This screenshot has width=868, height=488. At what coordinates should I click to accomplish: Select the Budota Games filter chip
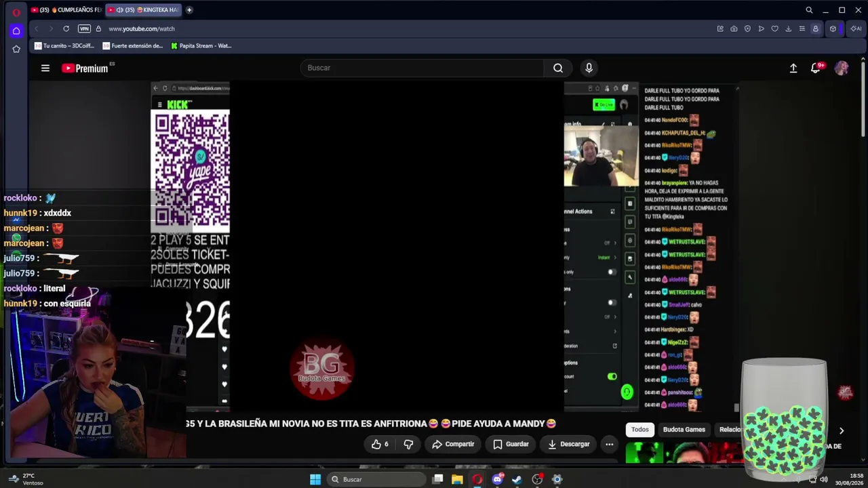point(684,430)
